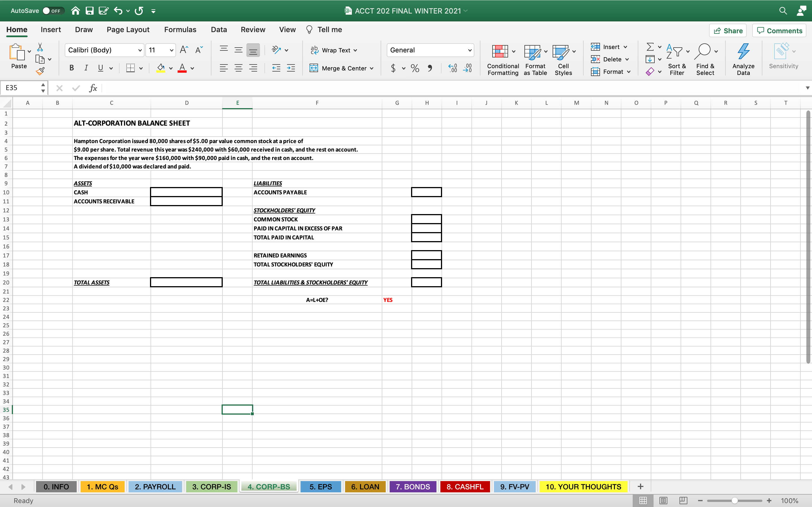Viewport: 812px width, 507px height.
Task: Open Analyze Data lightning icon
Action: click(743, 51)
